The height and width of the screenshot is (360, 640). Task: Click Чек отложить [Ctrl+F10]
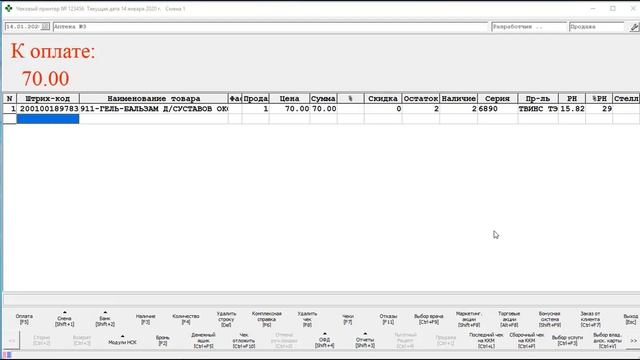click(244, 340)
